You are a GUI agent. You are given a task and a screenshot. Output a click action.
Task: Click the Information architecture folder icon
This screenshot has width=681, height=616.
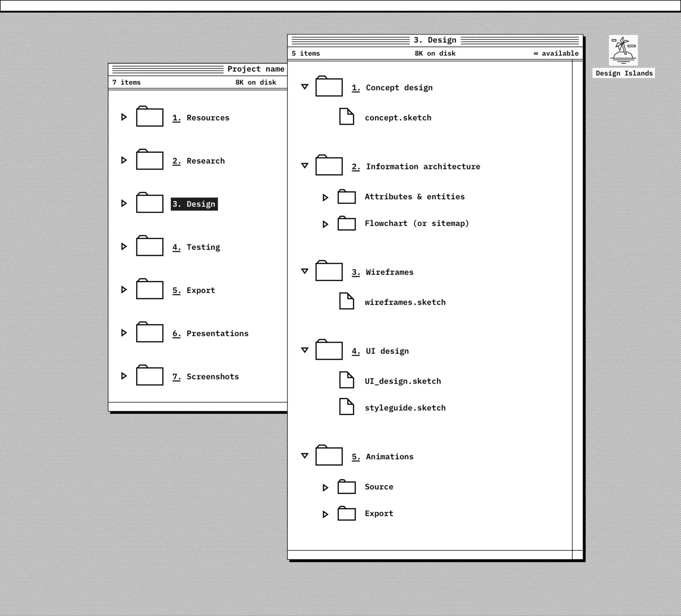pyautogui.click(x=329, y=166)
